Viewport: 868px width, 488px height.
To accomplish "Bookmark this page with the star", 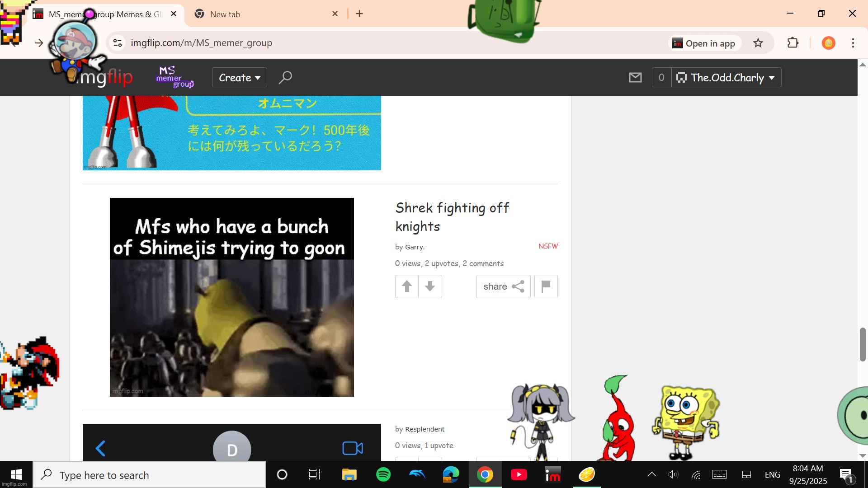I will pyautogui.click(x=758, y=43).
